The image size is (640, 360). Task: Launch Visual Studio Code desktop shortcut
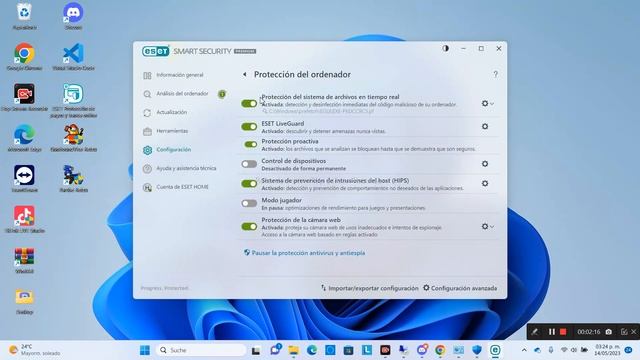(x=73, y=56)
